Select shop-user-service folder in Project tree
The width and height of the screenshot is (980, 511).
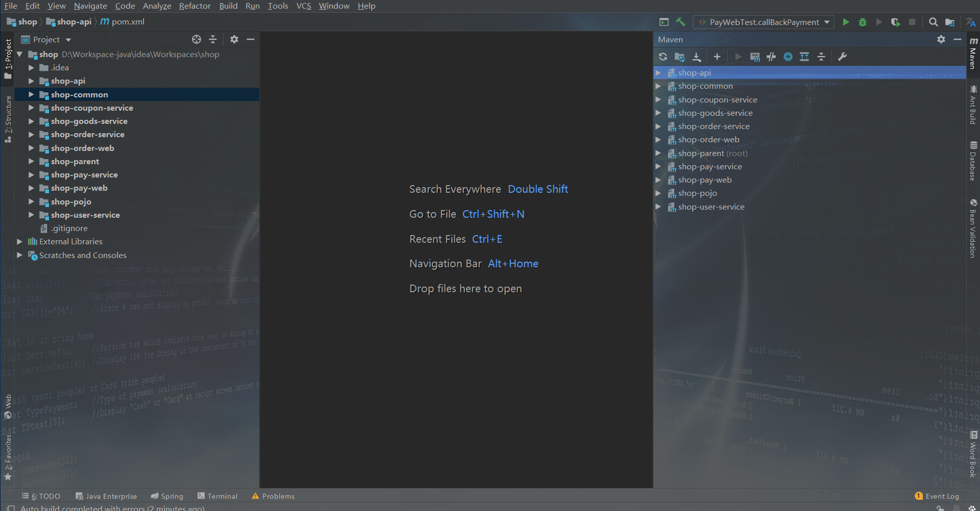(x=85, y=215)
